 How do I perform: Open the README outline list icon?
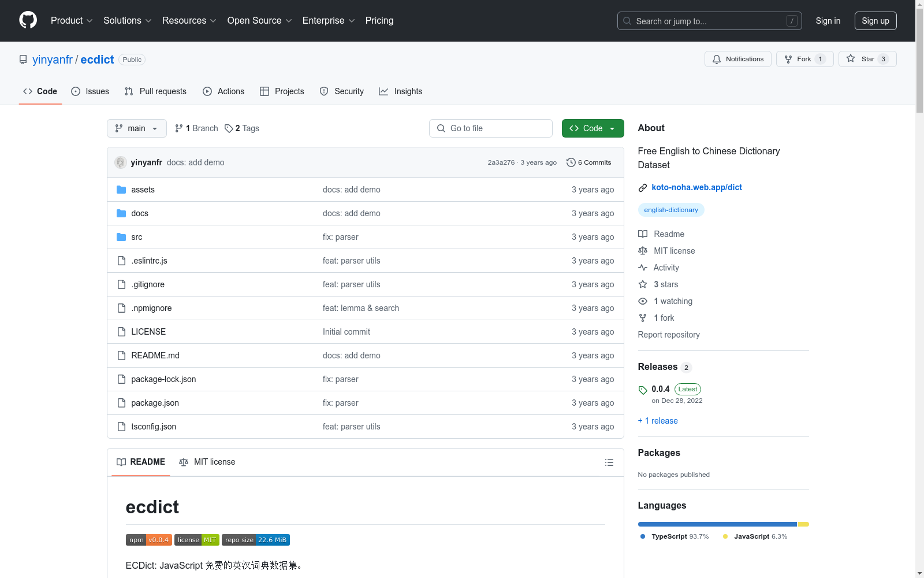point(609,462)
